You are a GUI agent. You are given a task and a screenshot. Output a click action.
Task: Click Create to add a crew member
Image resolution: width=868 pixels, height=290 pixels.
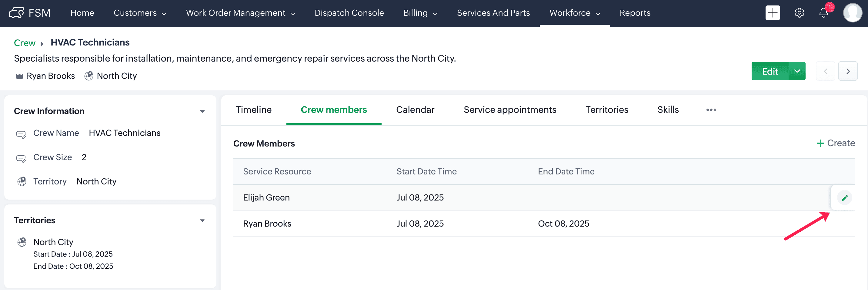point(835,143)
